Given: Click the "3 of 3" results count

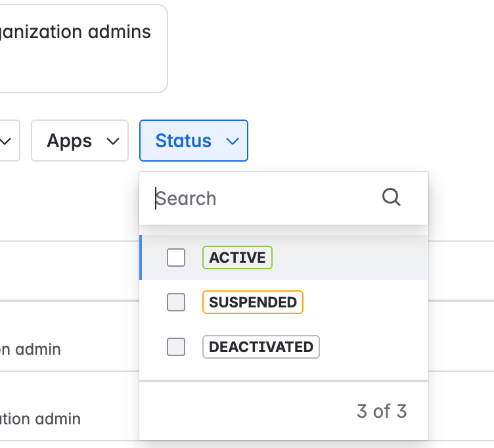Looking at the screenshot, I should pyautogui.click(x=382, y=411).
